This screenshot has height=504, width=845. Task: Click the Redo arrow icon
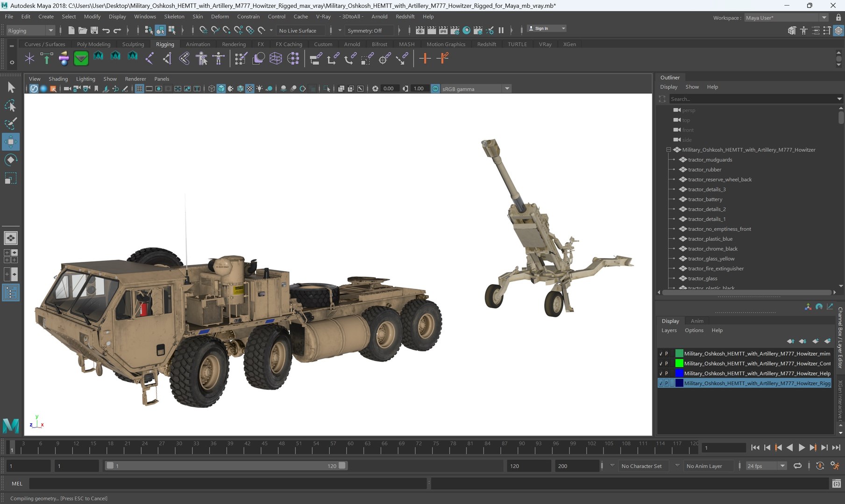[118, 30]
